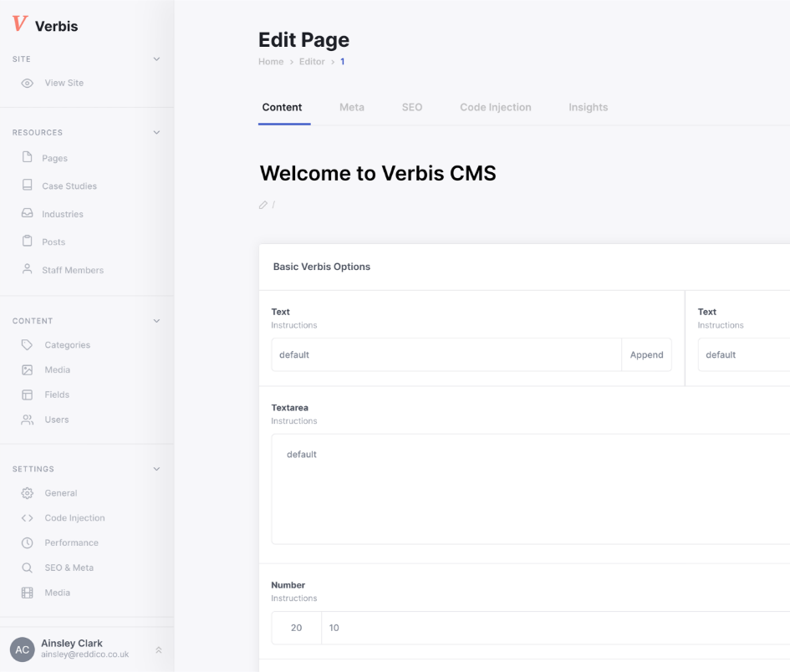Image resolution: width=790 pixels, height=672 pixels.
Task: Click the Settings Media film icon
Action: coord(28,593)
